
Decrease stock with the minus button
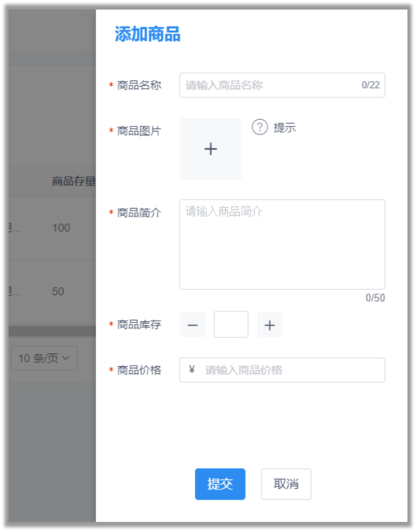(x=193, y=325)
